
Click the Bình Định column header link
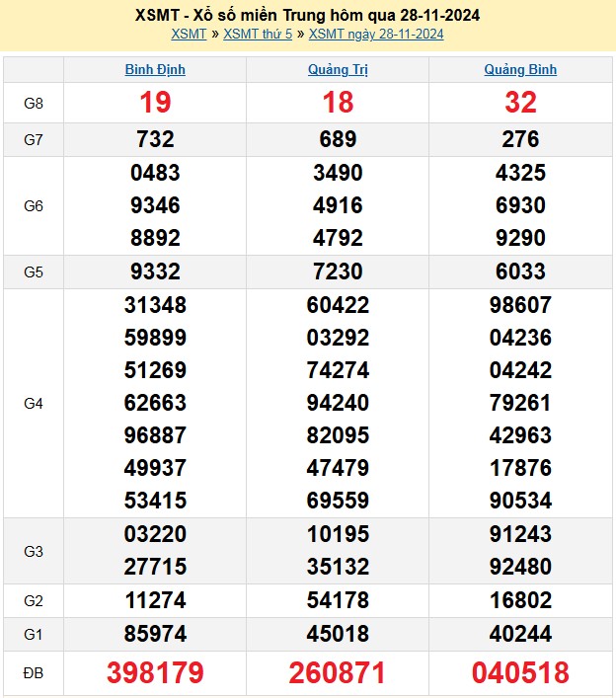pyautogui.click(x=155, y=70)
